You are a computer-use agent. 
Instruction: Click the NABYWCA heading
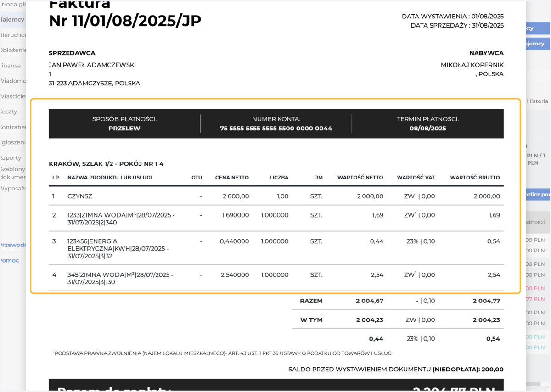[486, 53]
